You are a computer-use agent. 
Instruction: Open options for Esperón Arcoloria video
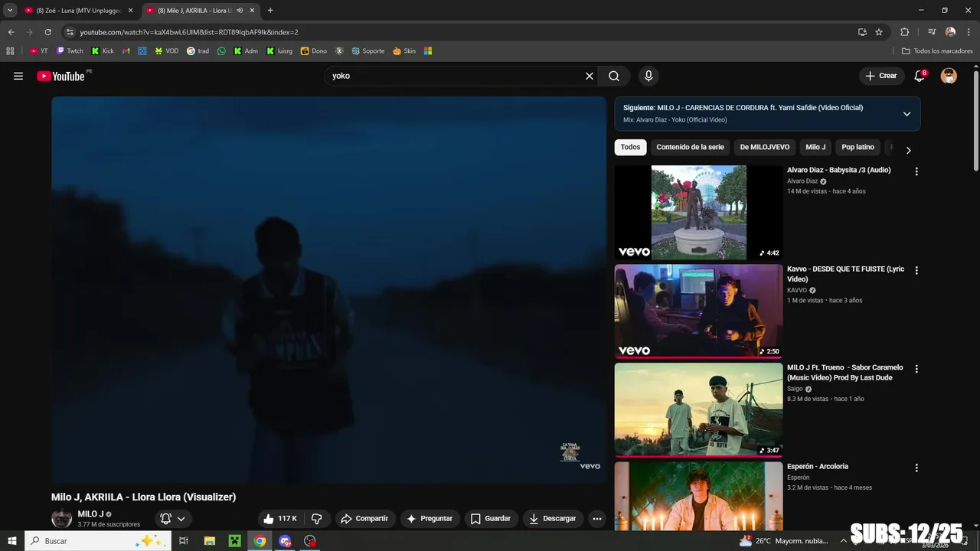click(x=916, y=468)
